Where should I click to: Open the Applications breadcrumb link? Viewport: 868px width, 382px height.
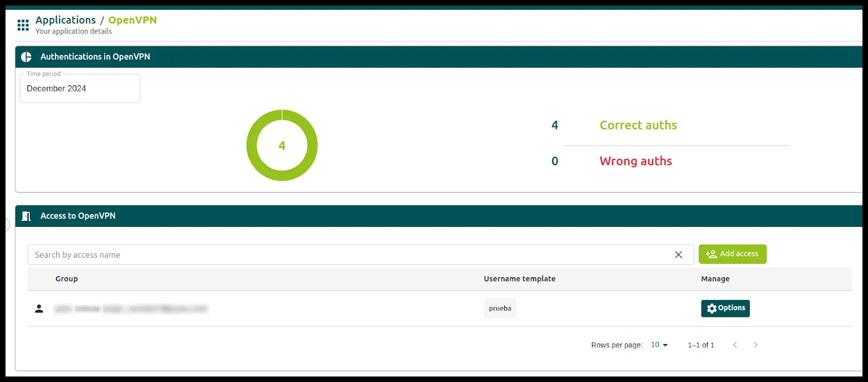tap(66, 20)
